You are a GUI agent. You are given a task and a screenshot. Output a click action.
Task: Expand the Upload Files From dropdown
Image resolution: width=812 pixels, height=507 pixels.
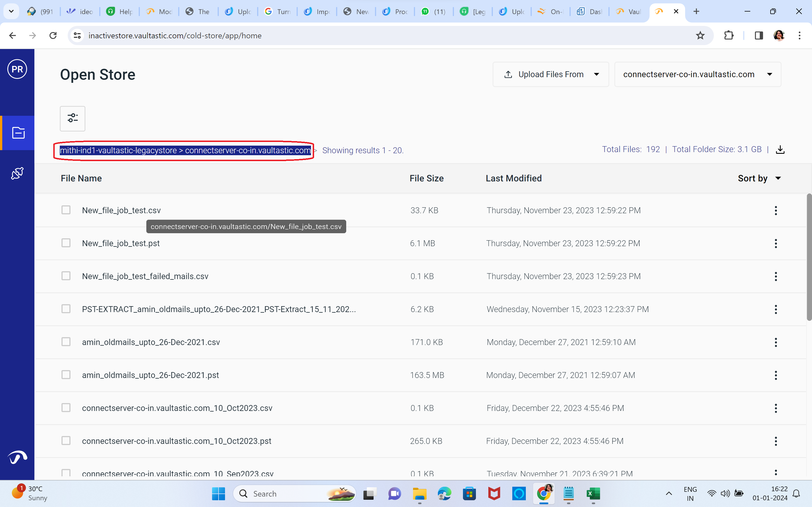pos(551,74)
